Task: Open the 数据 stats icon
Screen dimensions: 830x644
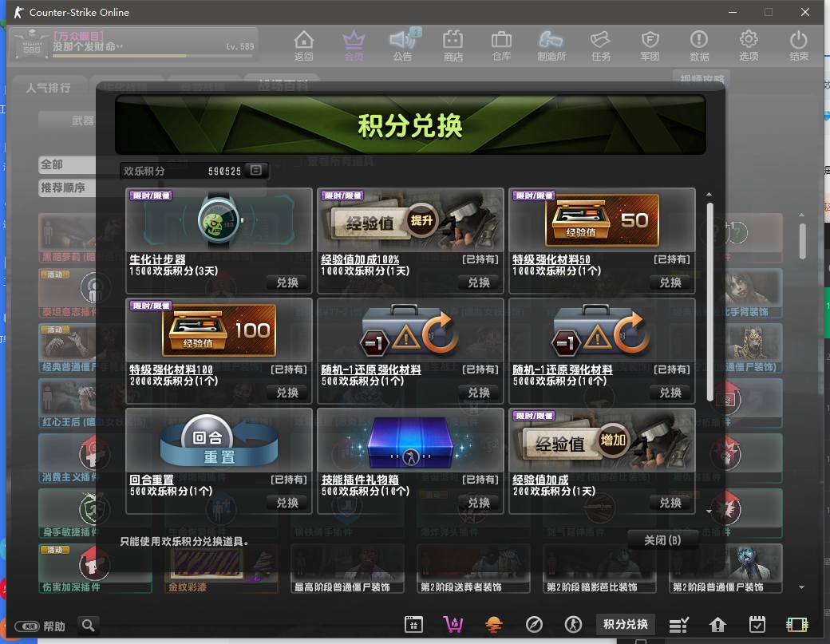Action: pyautogui.click(x=699, y=45)
